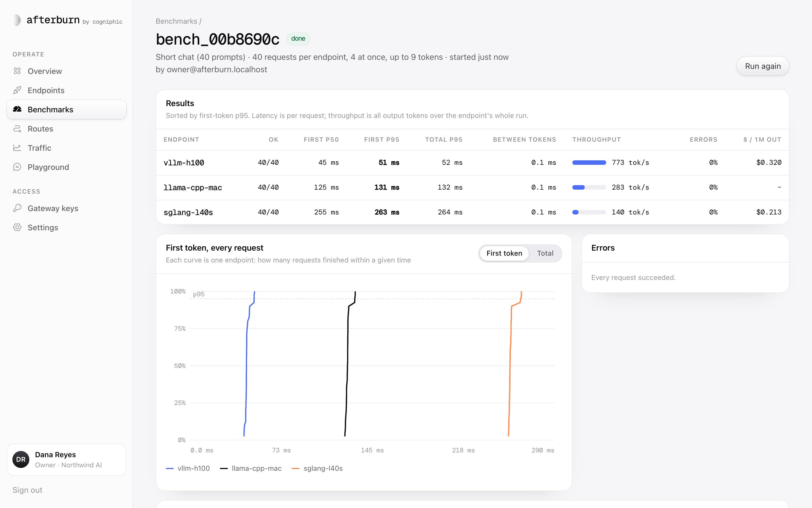Click the Gateway keys key icon
The width and height of the screenshot is (812, 508).
coord(17,208)
